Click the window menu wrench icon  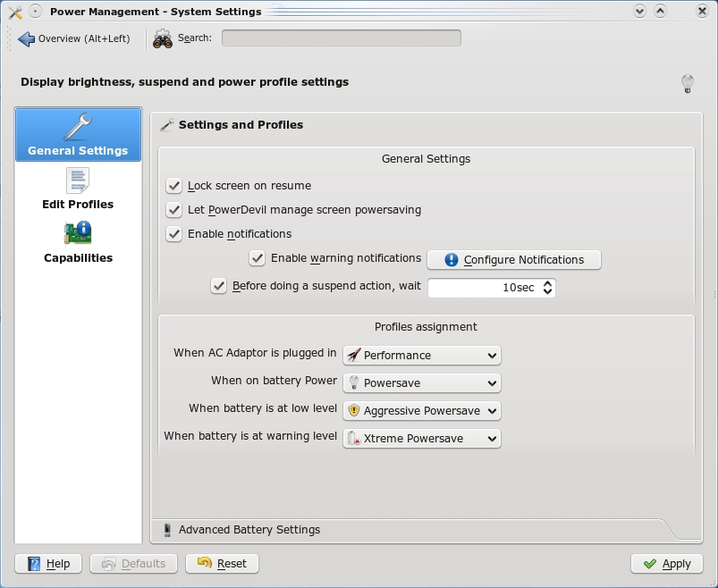pyautogui.click(x=13, y=12)
